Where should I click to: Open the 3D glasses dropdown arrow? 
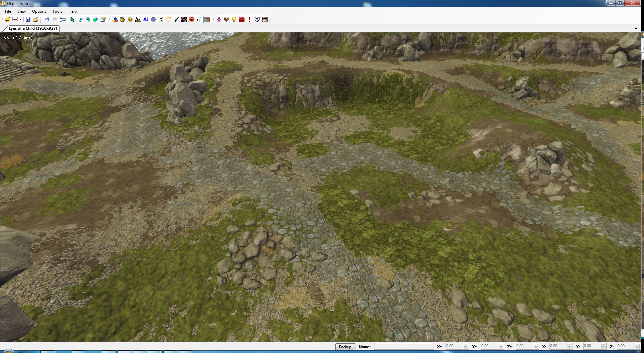coord(20,20)
